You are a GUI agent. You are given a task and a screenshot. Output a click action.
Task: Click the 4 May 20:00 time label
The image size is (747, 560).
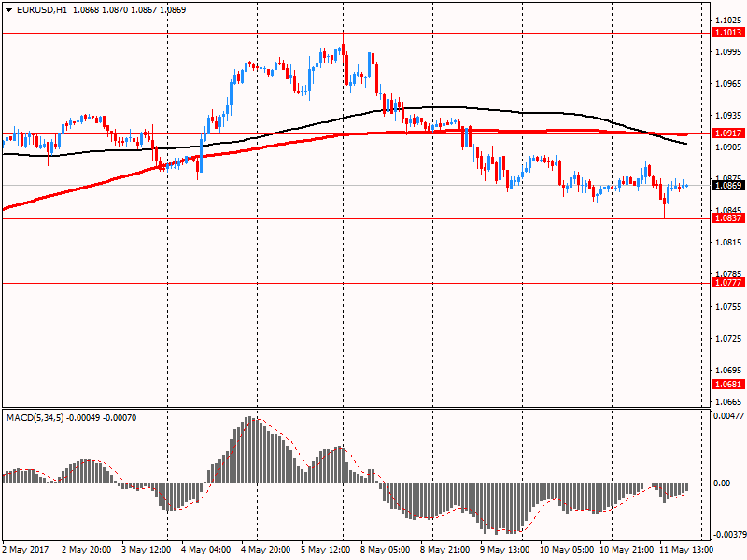coord(266,550)
